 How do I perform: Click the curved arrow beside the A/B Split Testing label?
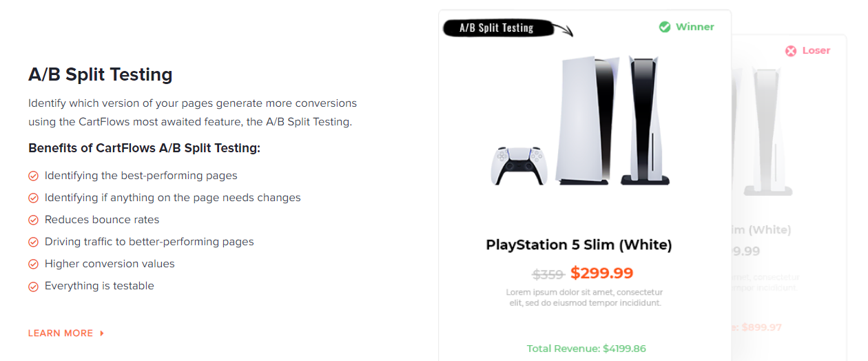pyautogui.click(x=564, y=30)
